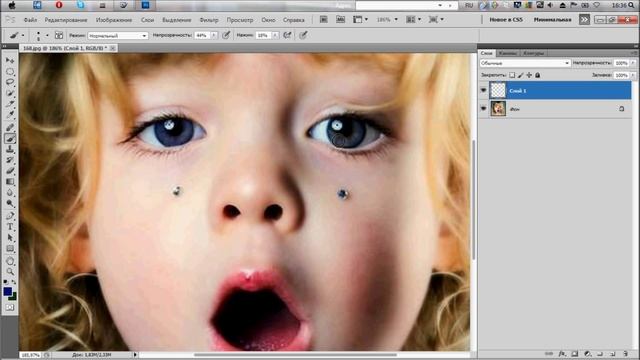The image size is (640, 360).
Task: Open layer fill Заливка arrow
Action: point(633,76)
